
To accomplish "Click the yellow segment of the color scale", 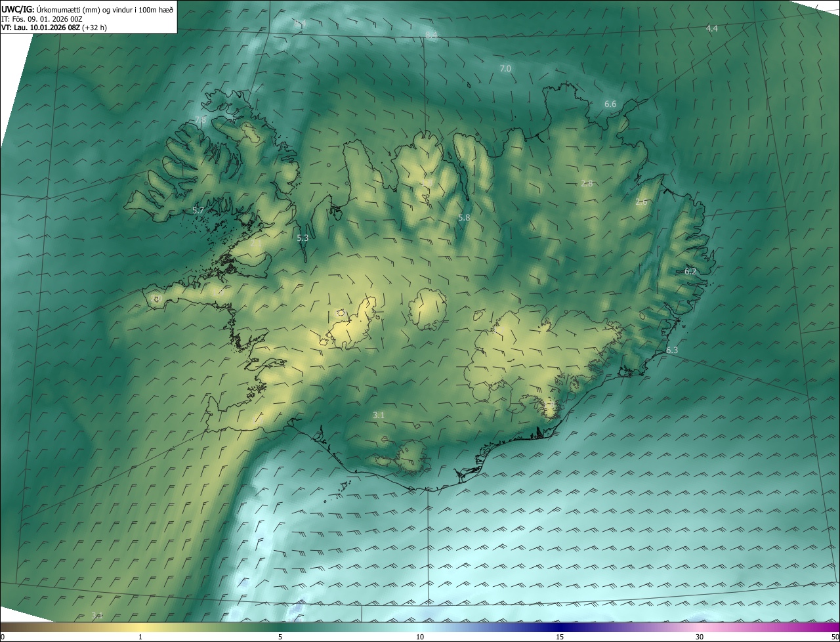I will [140, 627].
